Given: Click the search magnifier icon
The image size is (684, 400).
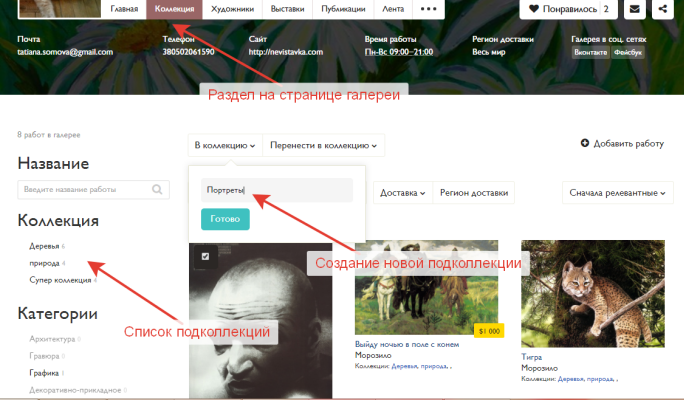Looking at the screenshot, I should point(158,189).
